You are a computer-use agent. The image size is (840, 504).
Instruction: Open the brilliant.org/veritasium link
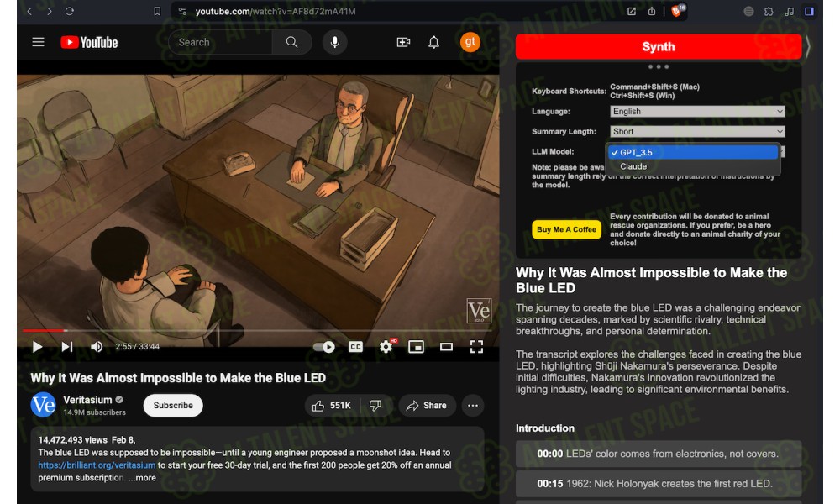[x=97, y=465]
